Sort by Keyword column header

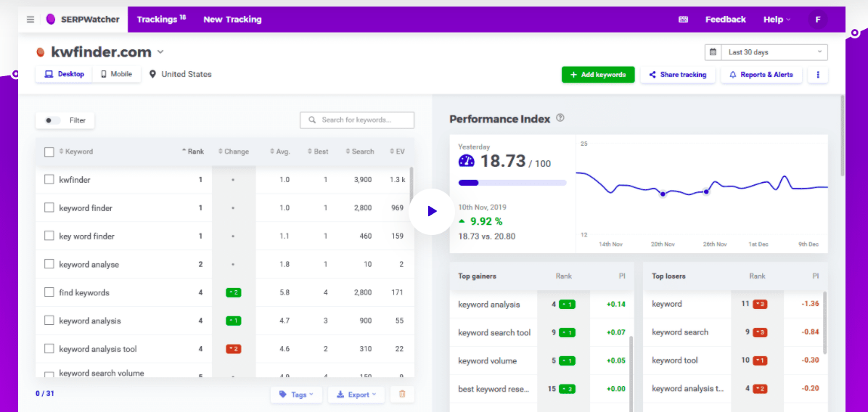pyautogui.click(x=75, y=152)
